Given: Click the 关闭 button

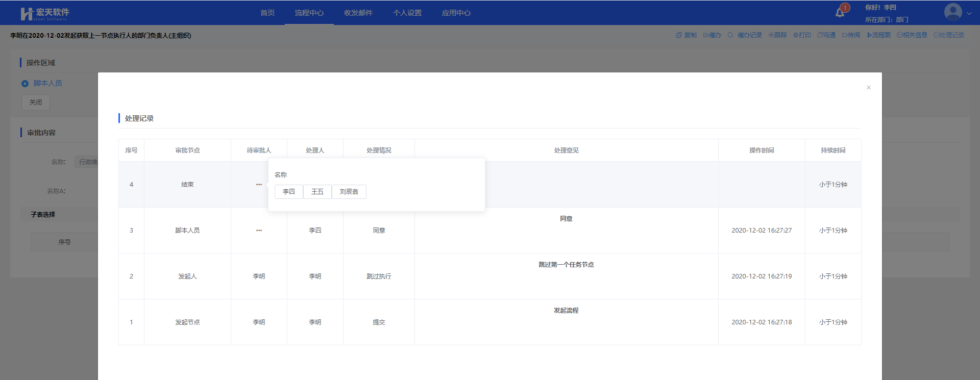Looking at the screenshot, I should tap(36, 103).
